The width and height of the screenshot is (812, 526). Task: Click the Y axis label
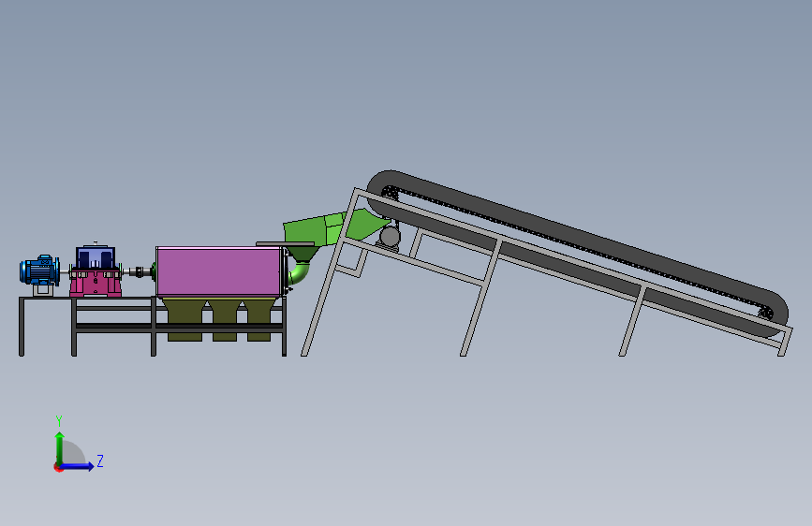[59, 421]
